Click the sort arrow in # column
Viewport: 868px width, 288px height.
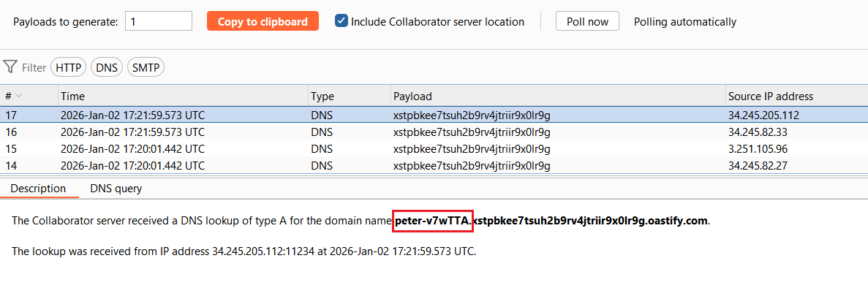[19, 96]
